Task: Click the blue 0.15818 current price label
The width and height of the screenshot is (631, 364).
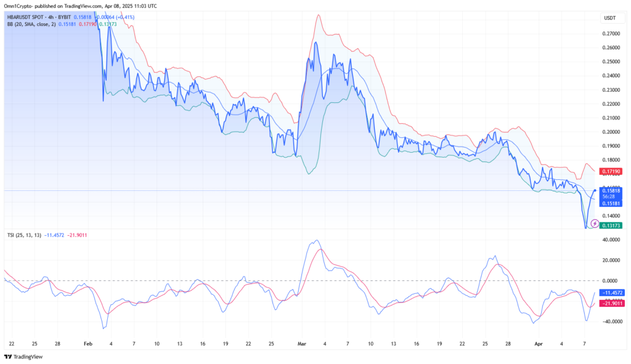Action: [612, 190]
